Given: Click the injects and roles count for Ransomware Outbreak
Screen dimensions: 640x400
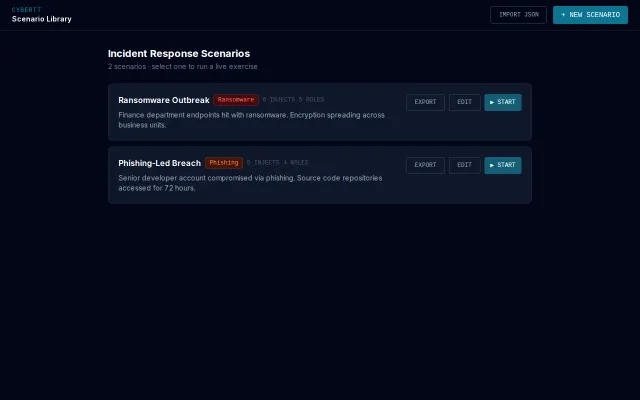Looking at the screenshot, I should click(293, 100).
